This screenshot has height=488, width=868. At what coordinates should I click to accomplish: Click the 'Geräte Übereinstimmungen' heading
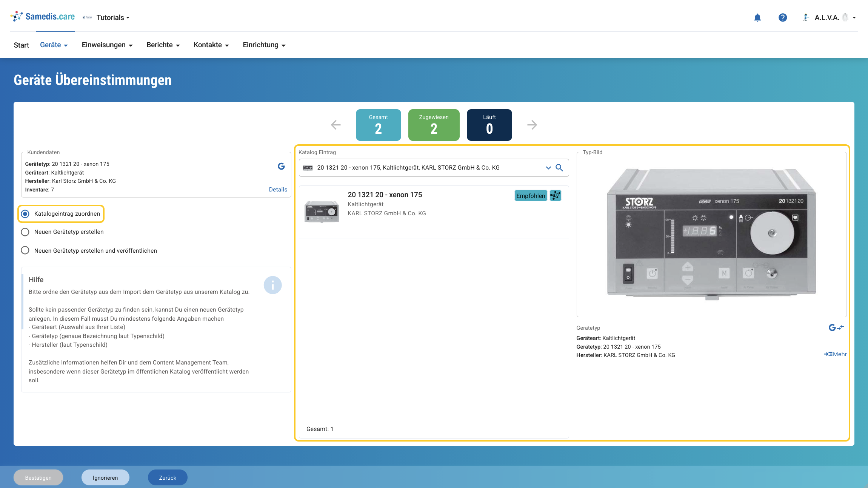tap(93, 80)
